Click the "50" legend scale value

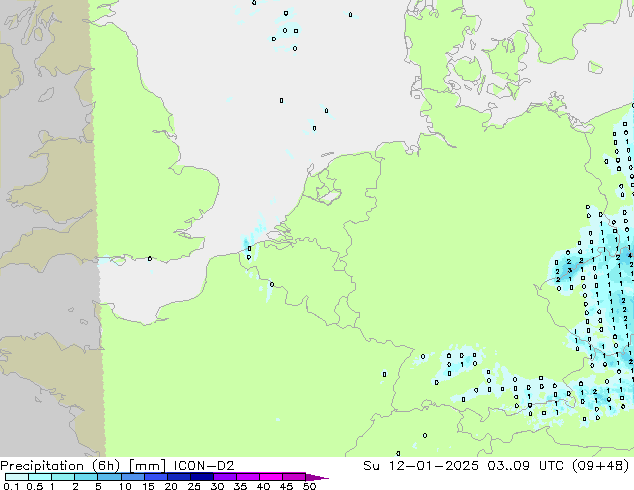tap(309, 486)
